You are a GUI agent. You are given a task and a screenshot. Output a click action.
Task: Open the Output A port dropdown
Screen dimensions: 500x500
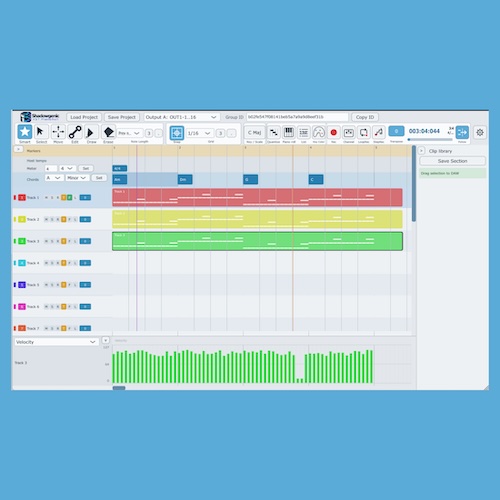pos(182,117)
